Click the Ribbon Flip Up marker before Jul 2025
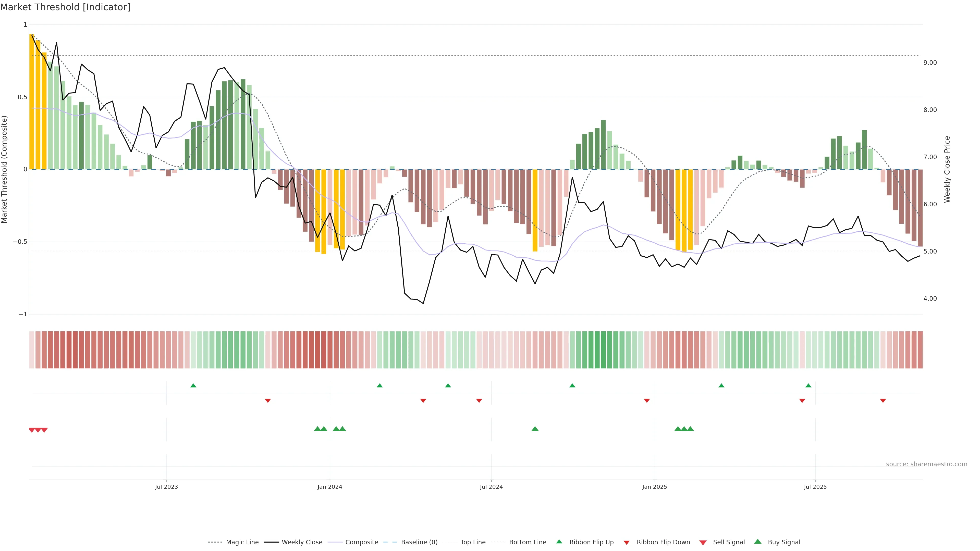 coord(808,386)
